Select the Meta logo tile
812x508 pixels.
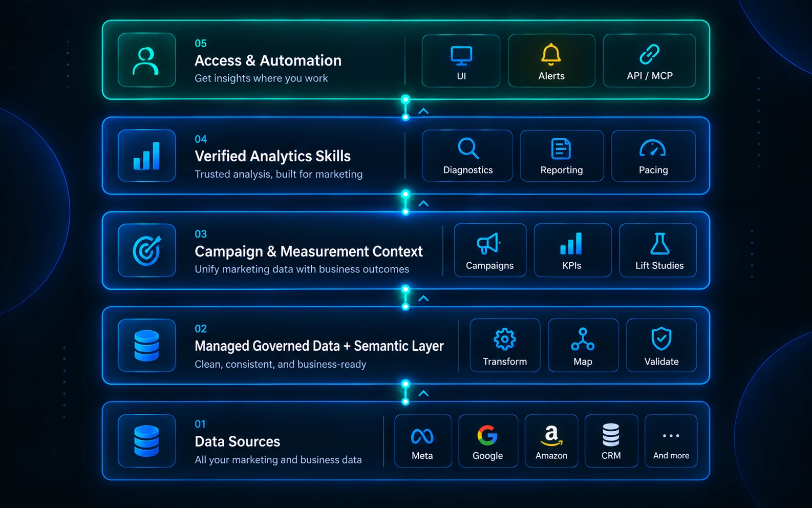pyautogui.click(x=423, y=441)
